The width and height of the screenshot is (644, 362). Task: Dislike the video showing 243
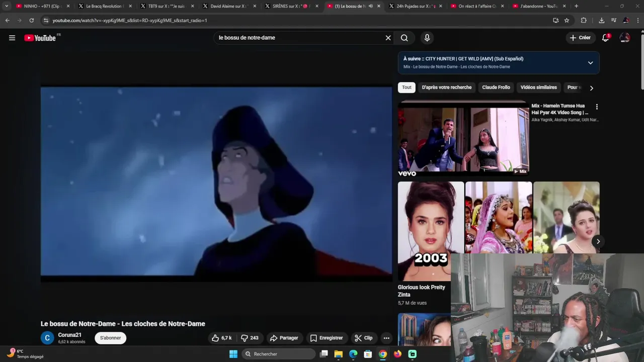(250, 338)
